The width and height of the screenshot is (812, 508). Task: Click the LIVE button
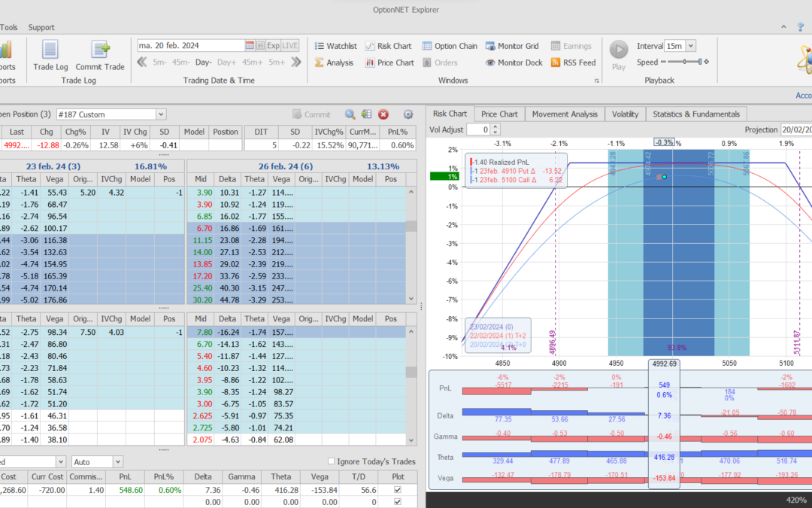[290, 46]
